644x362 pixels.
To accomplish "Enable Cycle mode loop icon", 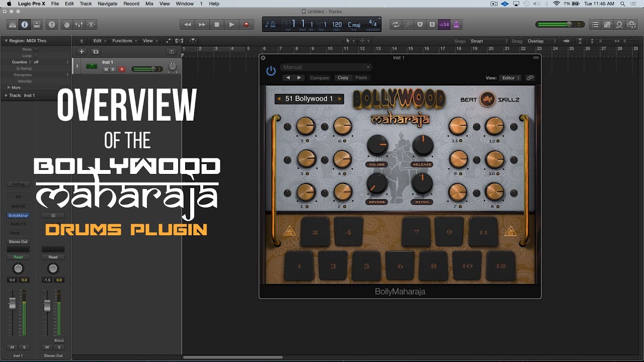I will [x=396, y=24].
